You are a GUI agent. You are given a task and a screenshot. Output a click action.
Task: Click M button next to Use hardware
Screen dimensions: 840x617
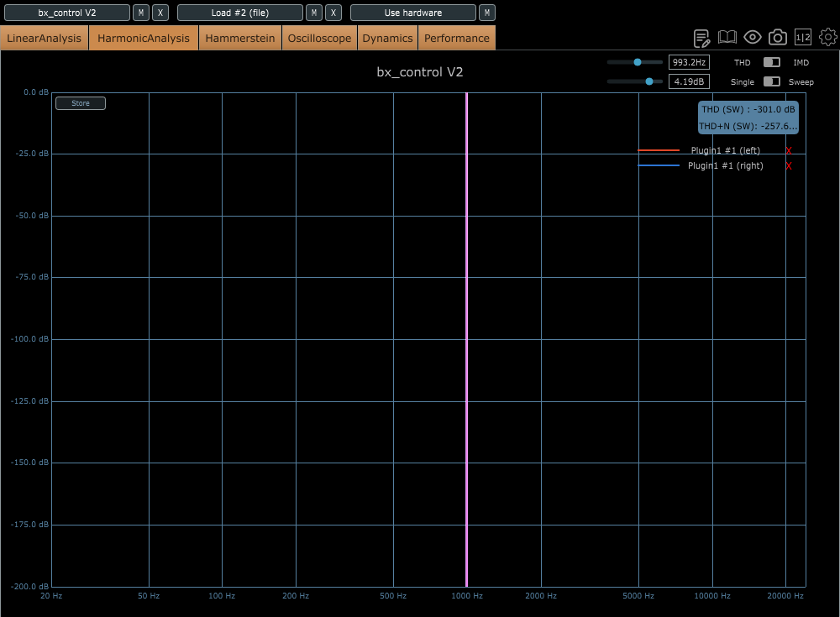487,13
